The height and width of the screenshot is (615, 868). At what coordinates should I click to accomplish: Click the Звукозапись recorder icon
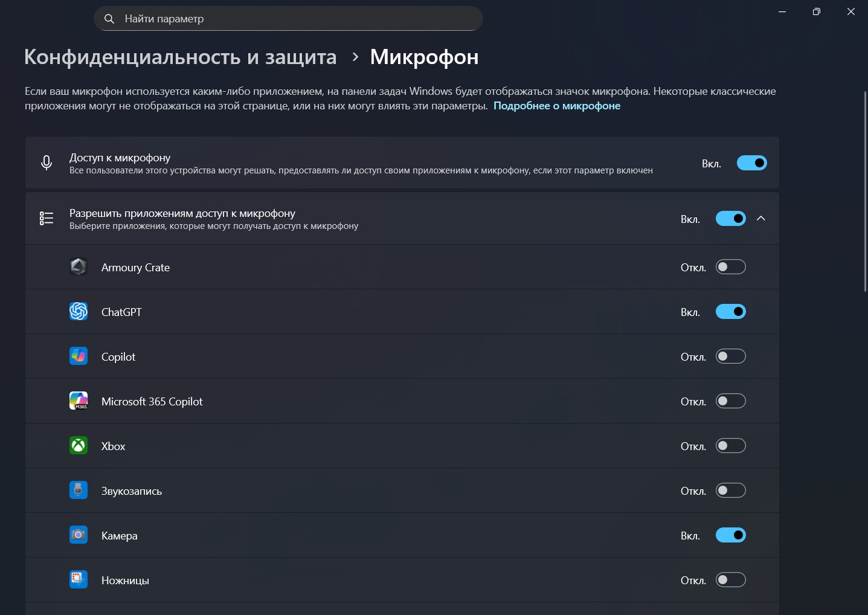click(x=79, y=491)
